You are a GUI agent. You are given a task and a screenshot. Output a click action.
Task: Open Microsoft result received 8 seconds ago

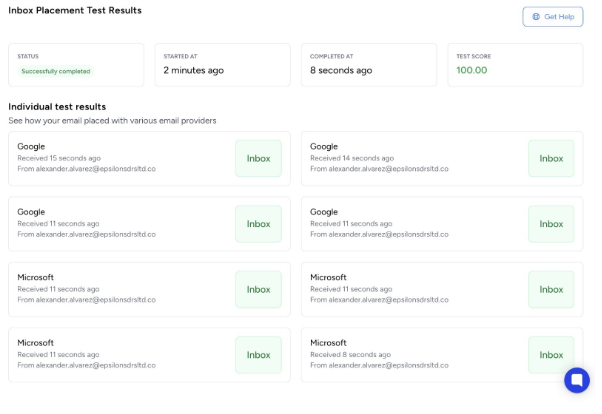(x=412, y=354)
